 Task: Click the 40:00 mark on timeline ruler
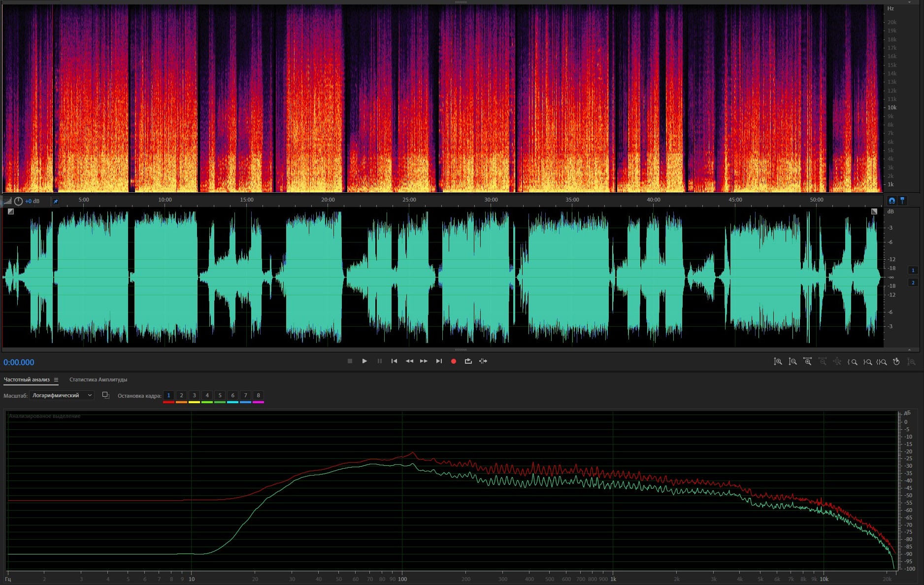point(654,200)
